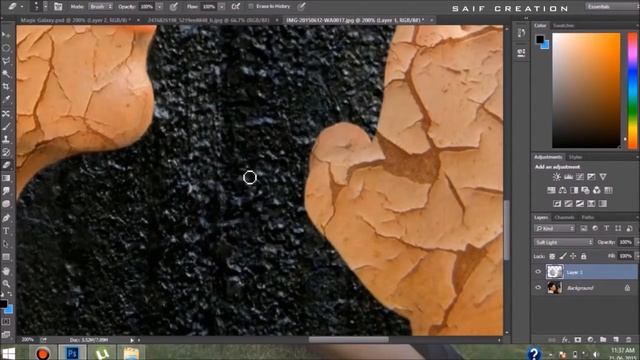
Task: Add Curves adjustment
Action: (x=580, y=177)
